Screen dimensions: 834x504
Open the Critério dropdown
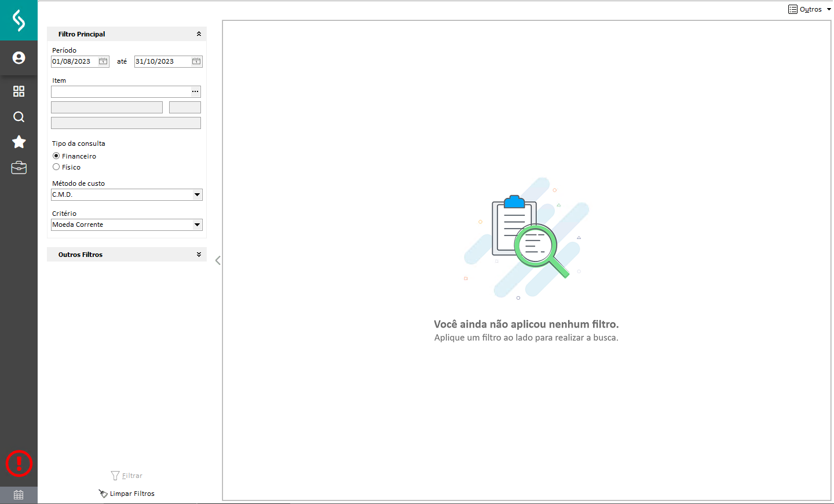click(x=197, y=225)
